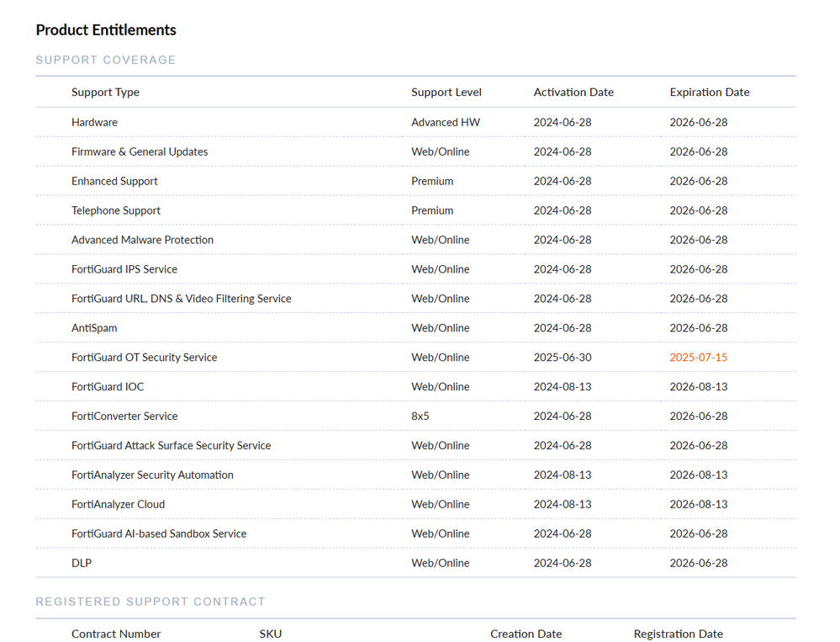Click the FortiGuard IOC entry
The width and height of the screenshot is (840, 642).
[x=108, y=387]
